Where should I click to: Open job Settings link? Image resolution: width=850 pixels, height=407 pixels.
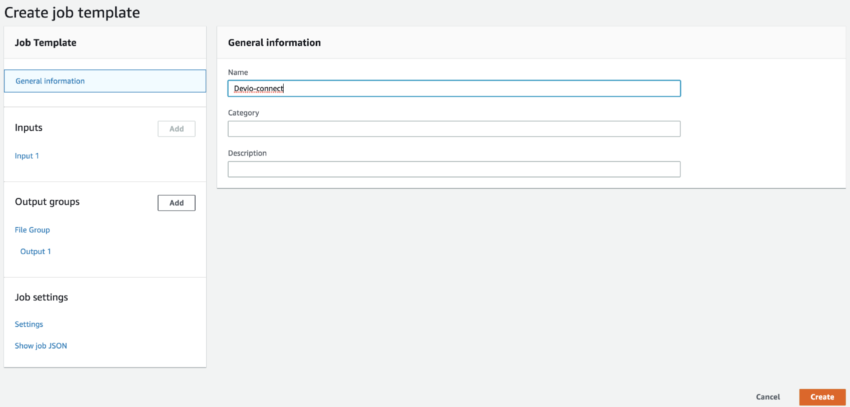(x=29, y=325)
